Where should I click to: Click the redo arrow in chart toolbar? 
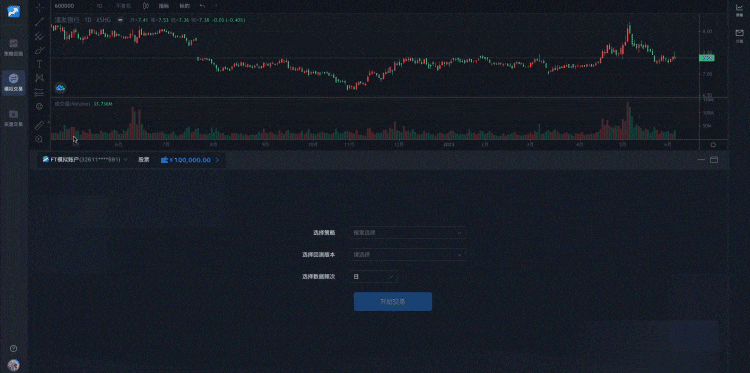(x=214, y=6)
